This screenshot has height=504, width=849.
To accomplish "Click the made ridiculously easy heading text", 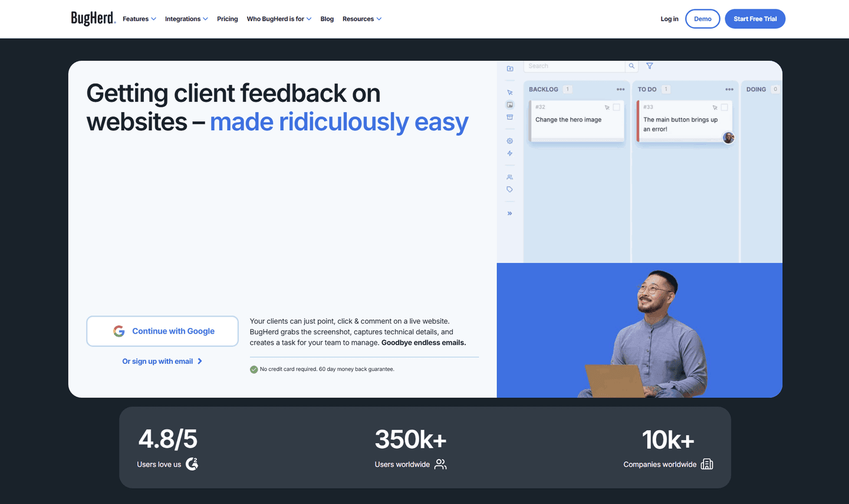I will (x=340, y=122).
